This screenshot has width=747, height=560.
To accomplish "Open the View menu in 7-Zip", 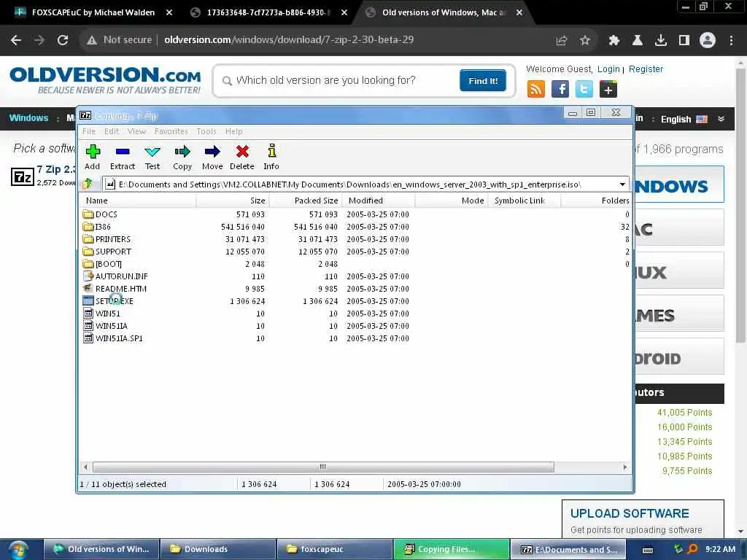I will 136,131.
